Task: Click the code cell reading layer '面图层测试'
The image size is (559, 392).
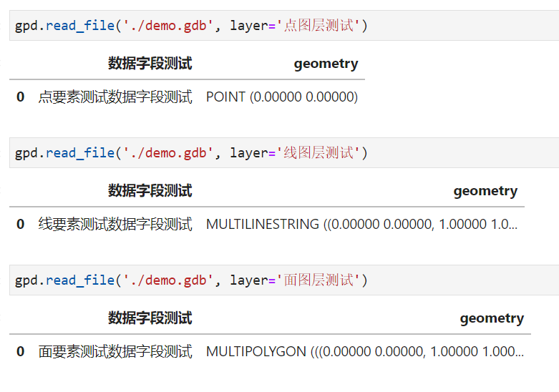Action: click(284, 280)
